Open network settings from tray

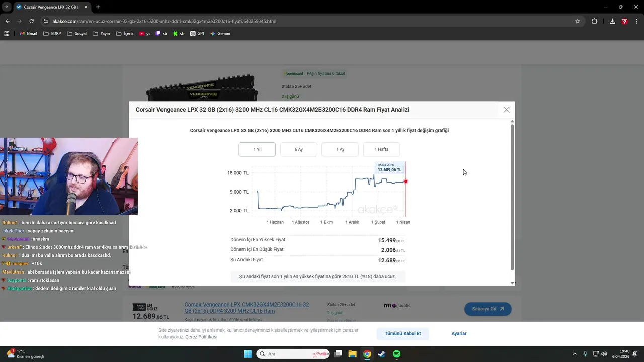coord(596,354)
